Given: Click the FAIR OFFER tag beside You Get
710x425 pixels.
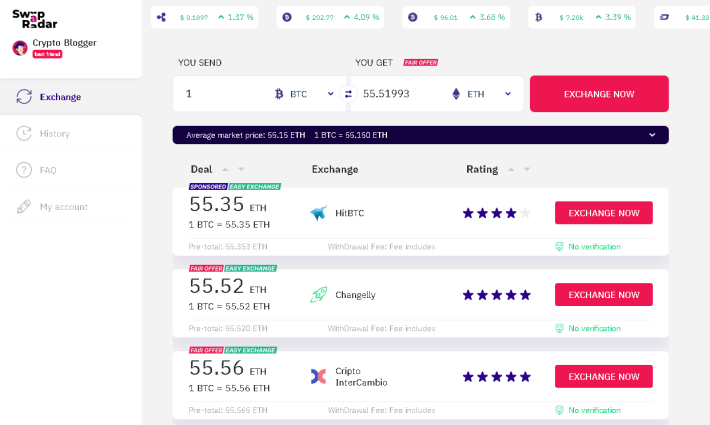Looking at the screenshot, I should (421, 62).
